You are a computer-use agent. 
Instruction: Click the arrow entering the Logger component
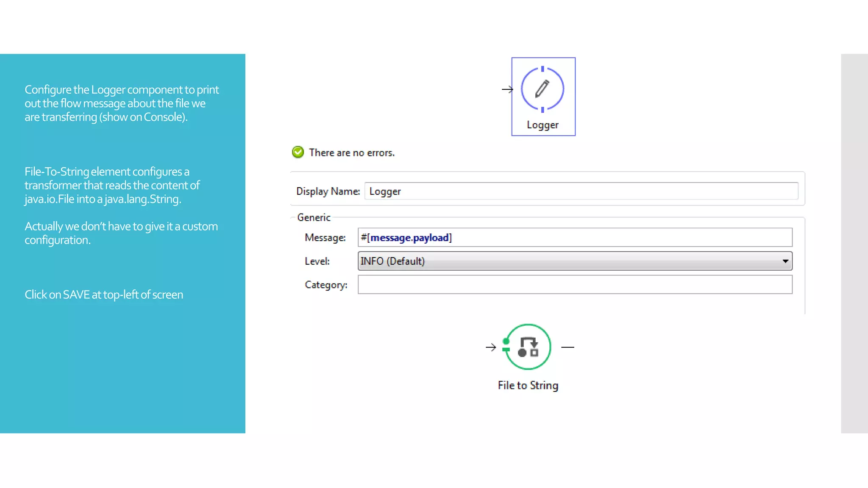[x=507, y=89]
